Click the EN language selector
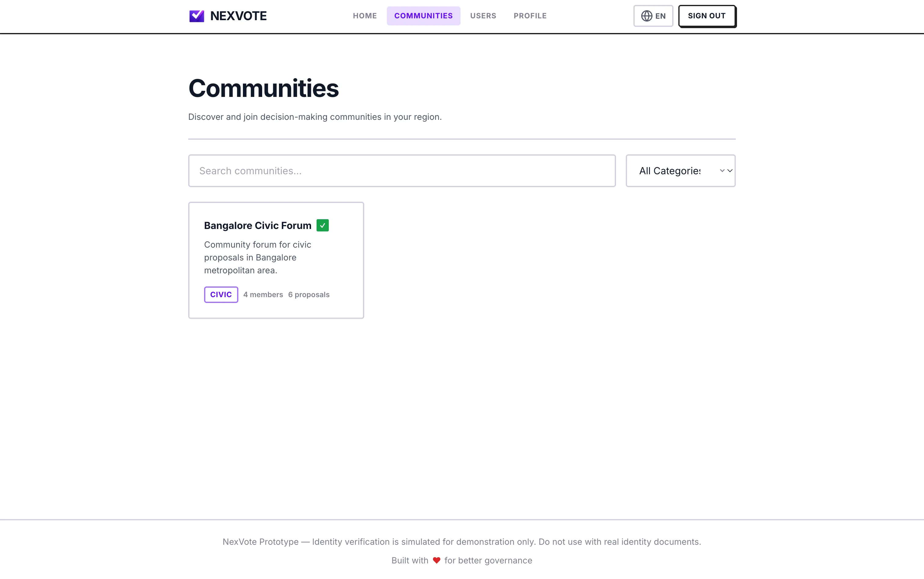 coord(653,16)
